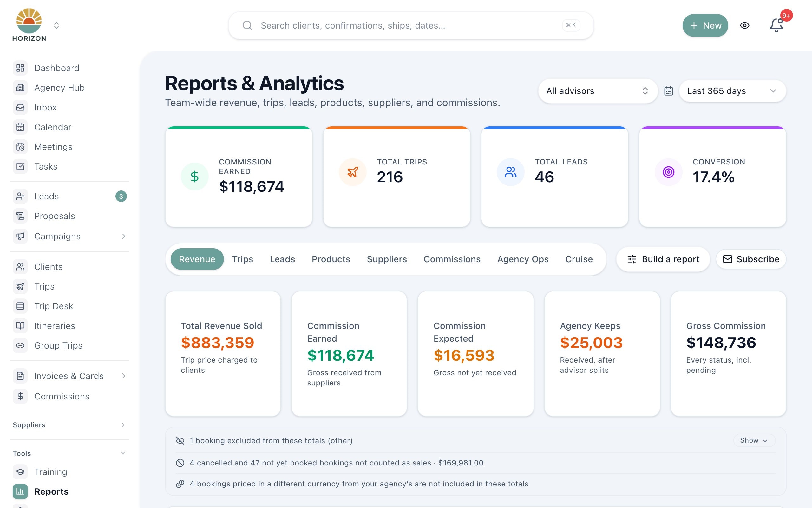Open the Training graduation cap icon
This screenshot has height=508, width=812.
pos(20,472)
